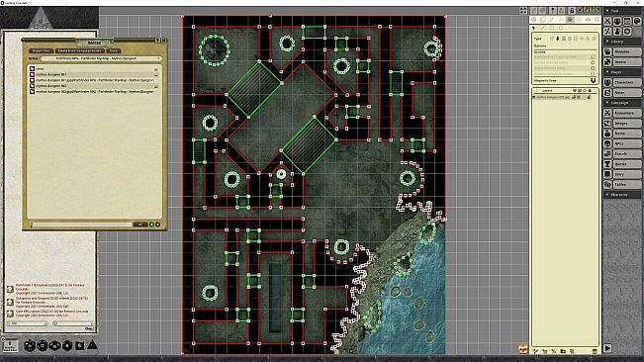644x362 pixels.
Task: Click Import Files button in Images window
Action: [42, 50]
